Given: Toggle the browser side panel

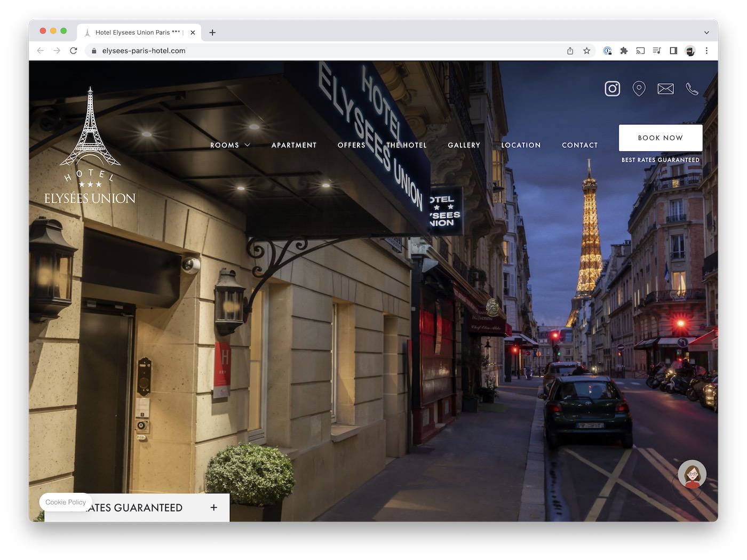Looking at the screenshot, I should click(x=673, y=51).
